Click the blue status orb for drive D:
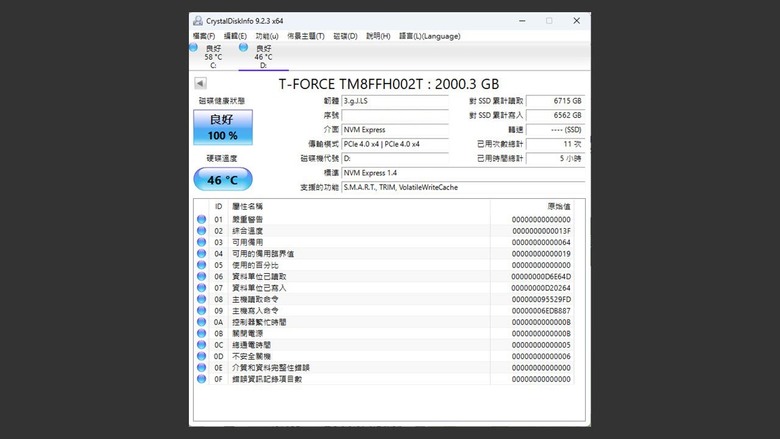Viewport: 780px width, 439px height. 243,47
